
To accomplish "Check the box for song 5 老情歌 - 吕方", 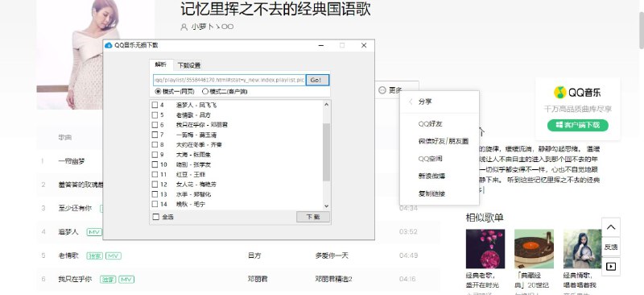I will (x=155, y=114).
